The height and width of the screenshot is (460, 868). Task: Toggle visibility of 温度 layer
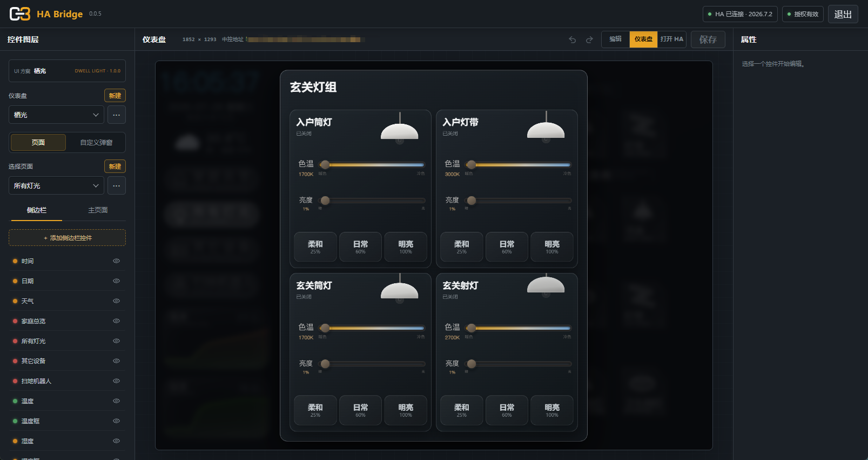(116, 401)
